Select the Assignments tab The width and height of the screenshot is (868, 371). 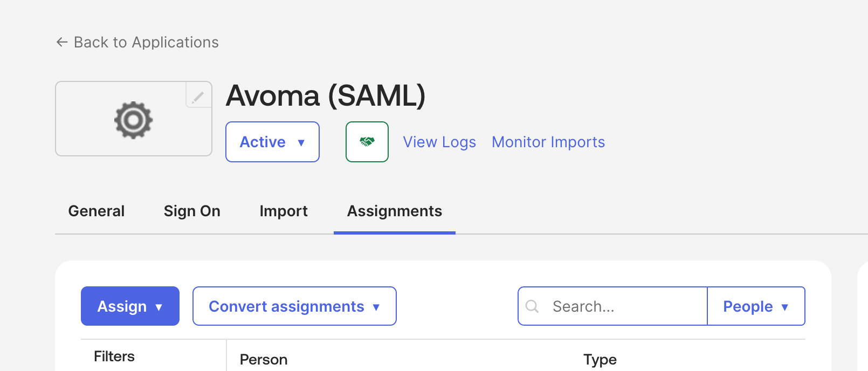click(394, 211)
